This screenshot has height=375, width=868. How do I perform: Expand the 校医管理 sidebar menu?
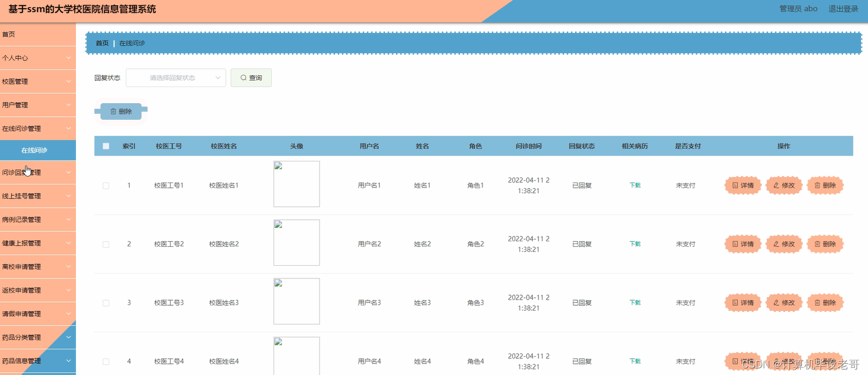38,82
